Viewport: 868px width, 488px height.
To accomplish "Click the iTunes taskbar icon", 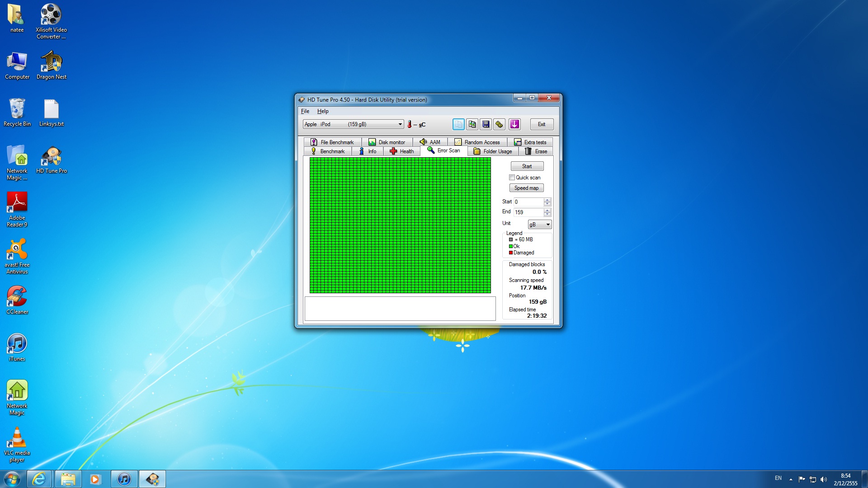I will (x=124, y=479).
